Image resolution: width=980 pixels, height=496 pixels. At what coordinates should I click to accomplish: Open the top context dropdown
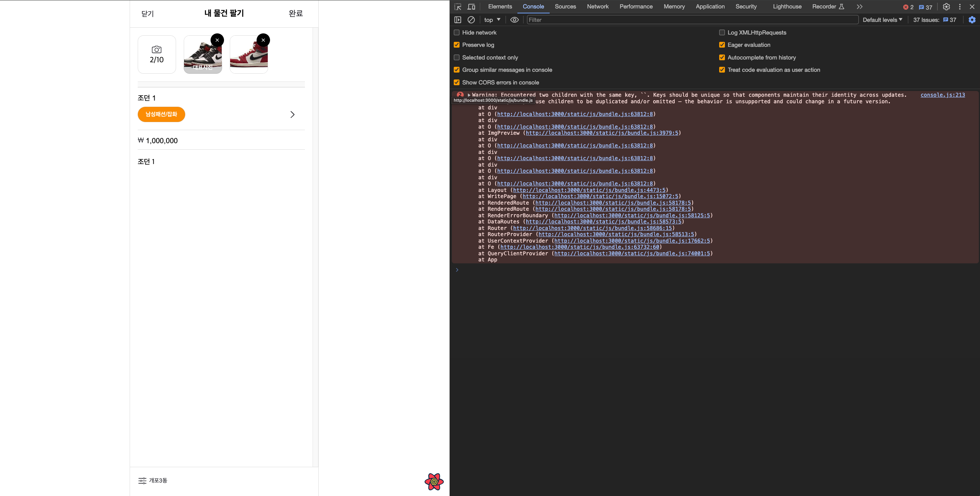(x=492, y=20)
